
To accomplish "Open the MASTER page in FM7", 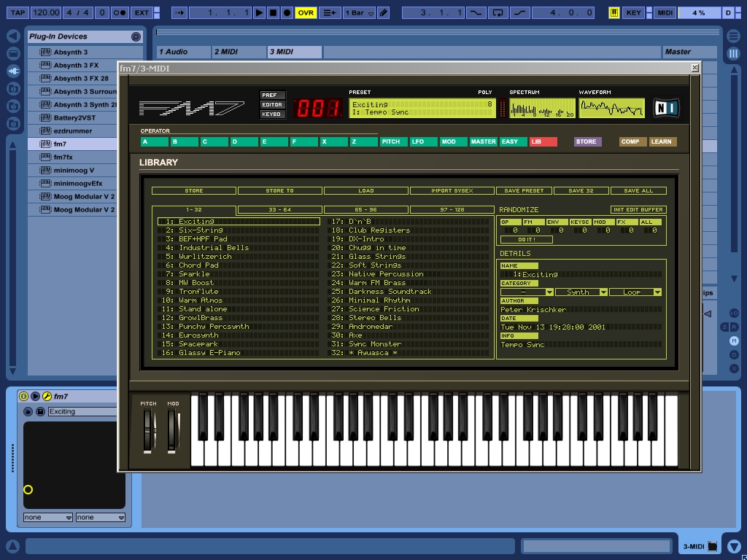I will [484, 142].
